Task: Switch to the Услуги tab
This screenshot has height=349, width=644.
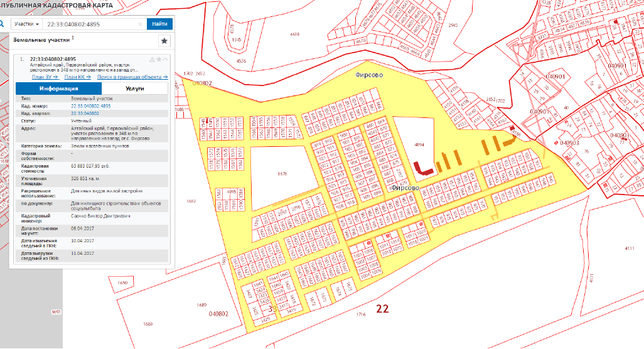Action: coord(135,89)
